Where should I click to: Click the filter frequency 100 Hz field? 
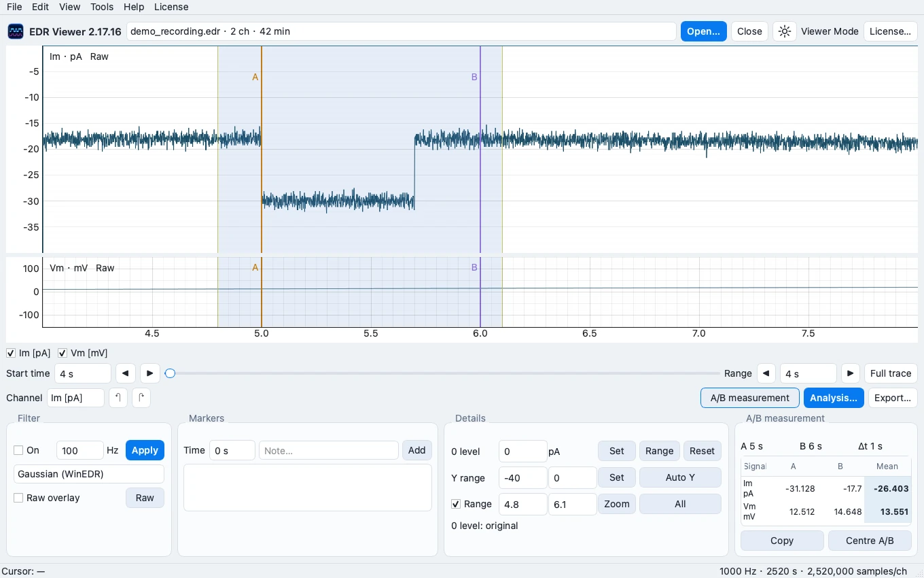click(x=79, y=450)
